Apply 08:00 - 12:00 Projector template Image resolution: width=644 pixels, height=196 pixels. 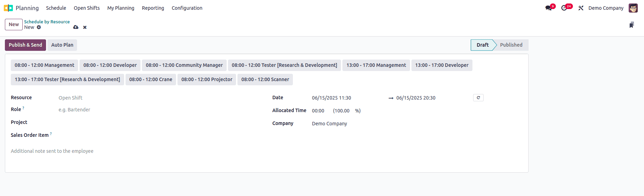coord(207,79)
